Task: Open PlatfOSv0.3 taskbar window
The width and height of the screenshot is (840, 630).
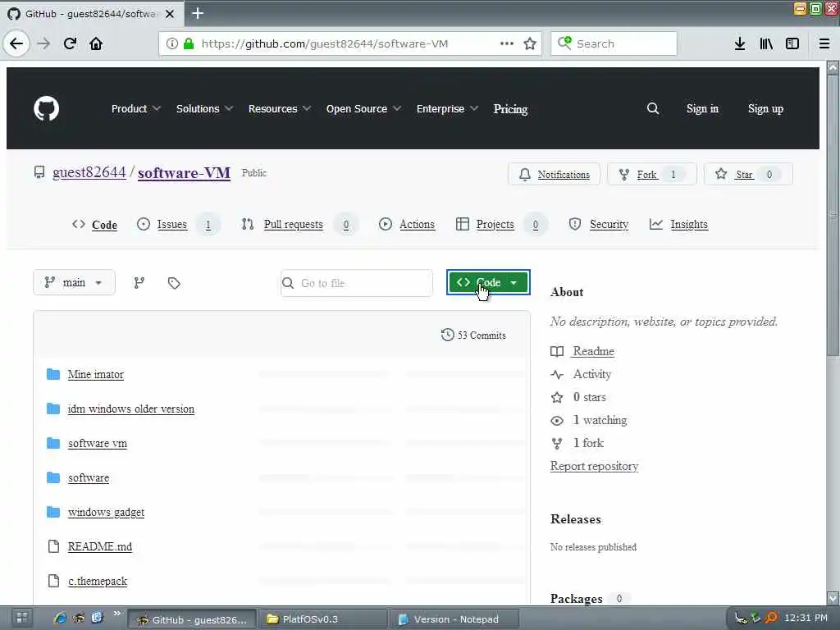Action: pyautogui.click(x=323, y=619)
